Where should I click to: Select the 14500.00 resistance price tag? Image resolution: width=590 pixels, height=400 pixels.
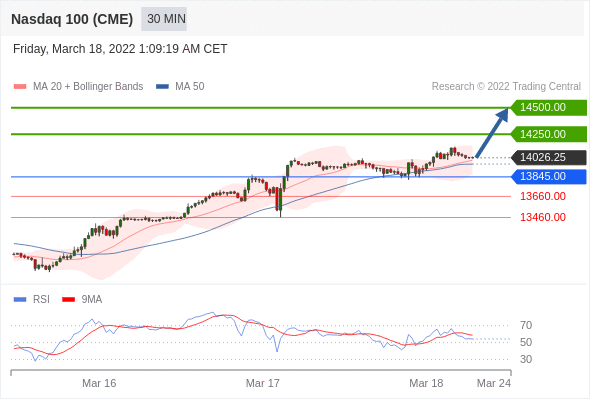pos(549,108)
